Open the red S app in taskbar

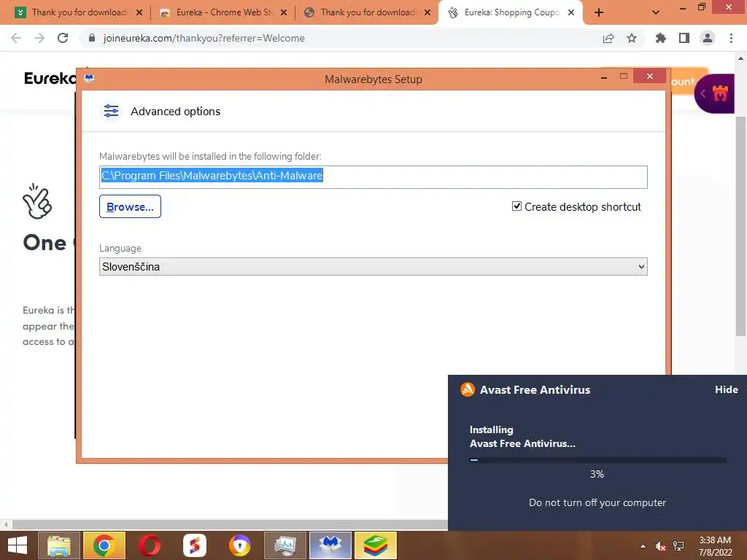tap(194, 545)
